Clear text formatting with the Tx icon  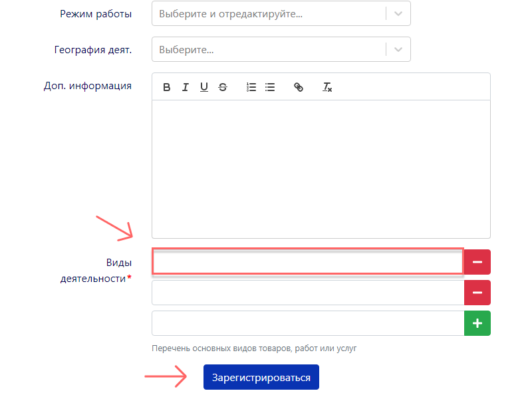[x=327, y=87]
